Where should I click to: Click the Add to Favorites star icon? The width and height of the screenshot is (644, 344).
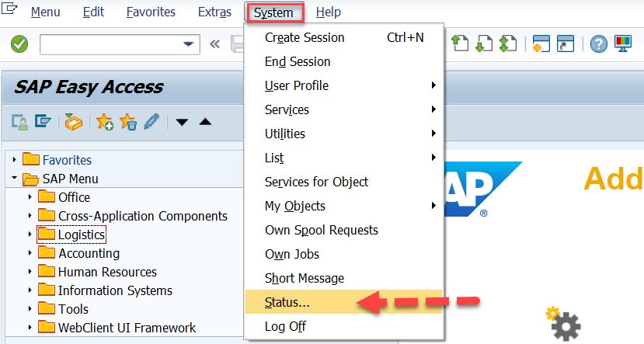(x=104, y=121)
